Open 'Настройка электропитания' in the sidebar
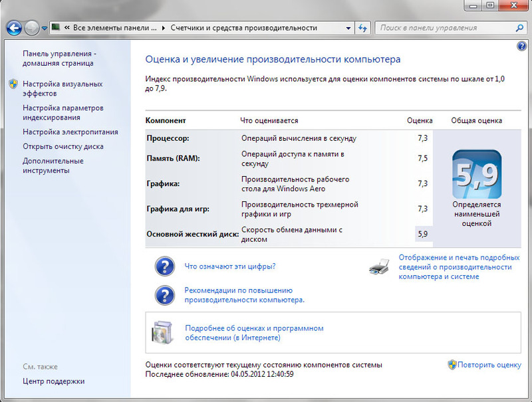532x402 pixels. (70, 132)
